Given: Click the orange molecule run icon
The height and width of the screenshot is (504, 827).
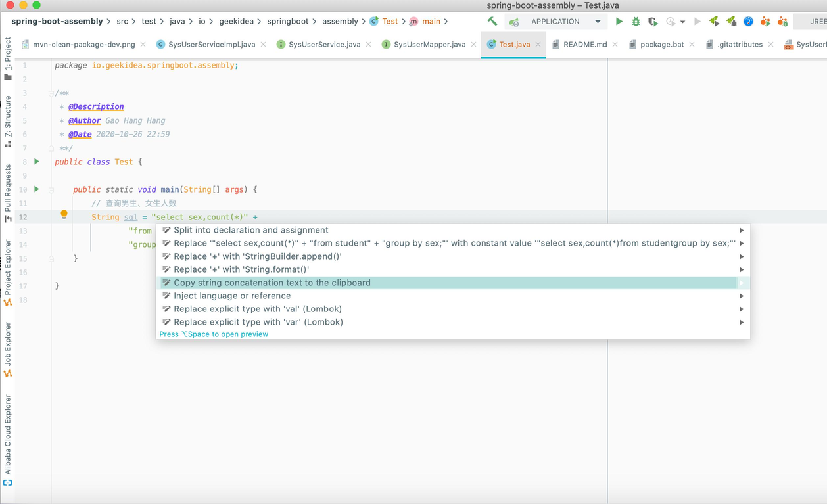Looking at the screenshot, I should tap(765, 22).
